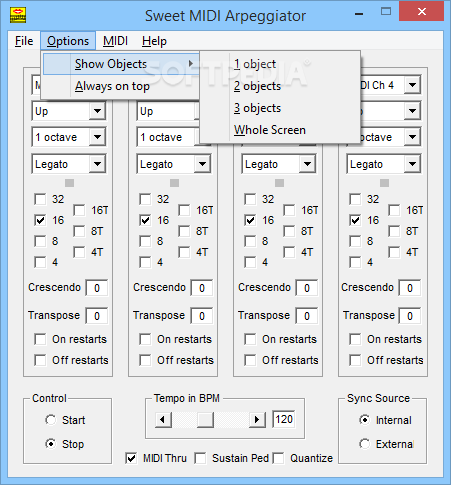
Task: Open the Help menu
Action: point(154,41)
